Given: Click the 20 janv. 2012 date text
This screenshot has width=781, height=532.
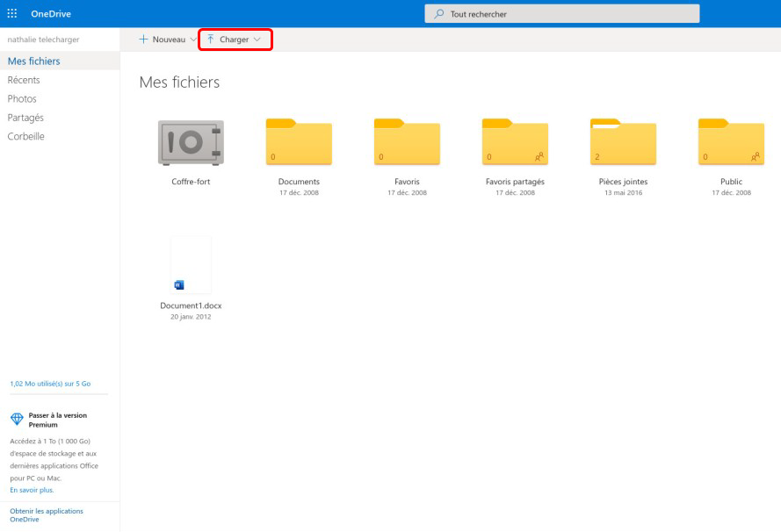Looking at the screenshot, I should click(191, 317).
